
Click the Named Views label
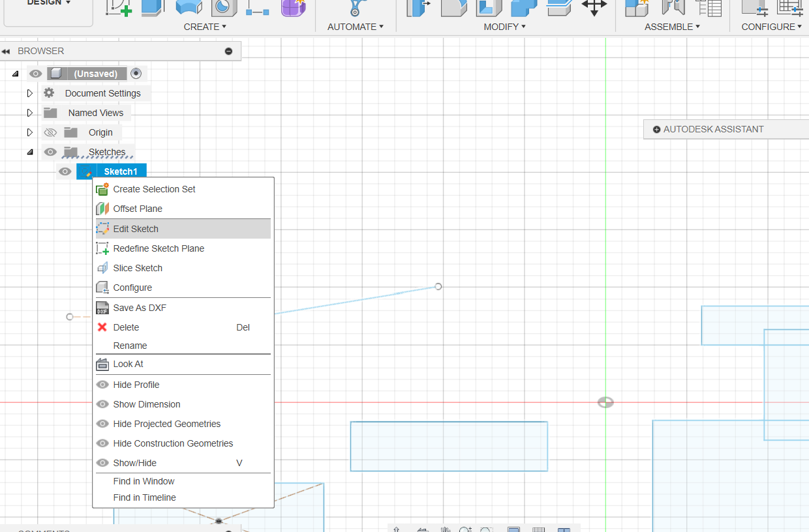pyautogui.click(x=96, y=113)
